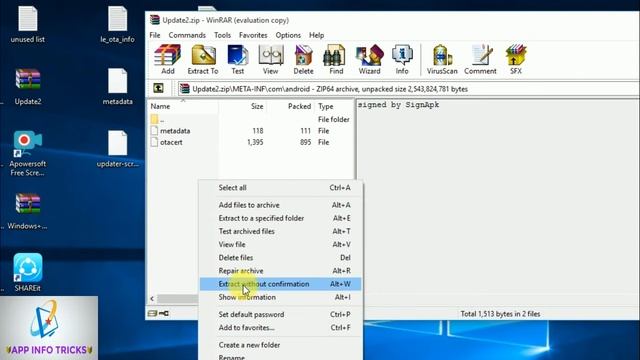Sort by the Size column header
The height and width of the screenshot is (360, 640).
coord(242,106)
